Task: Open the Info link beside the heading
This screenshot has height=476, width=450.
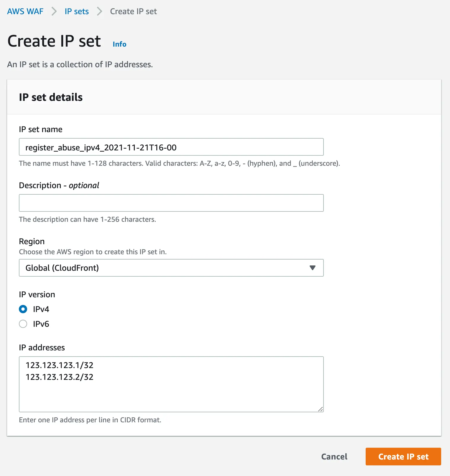Action: (x=119, y=44)
